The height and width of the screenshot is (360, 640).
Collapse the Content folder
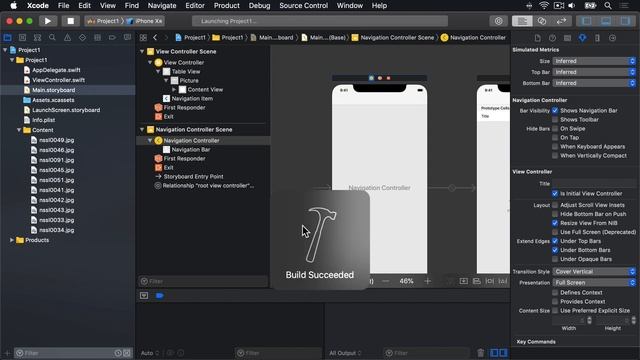(x=19, y=130)
